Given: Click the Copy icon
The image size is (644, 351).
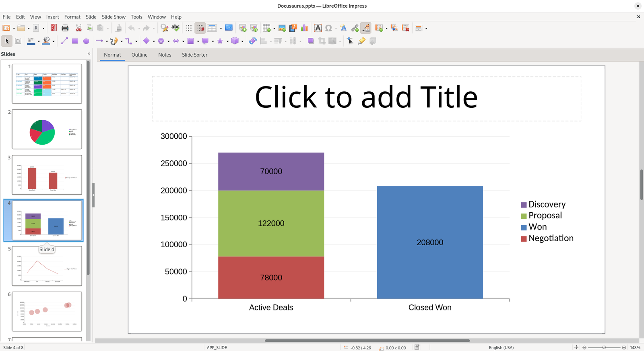Looking at the screenshot, I should (90, 28).
